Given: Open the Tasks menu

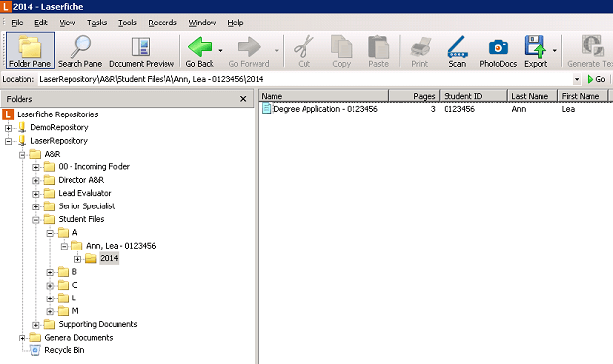Looking at the screenshot, I should point(97,23).
